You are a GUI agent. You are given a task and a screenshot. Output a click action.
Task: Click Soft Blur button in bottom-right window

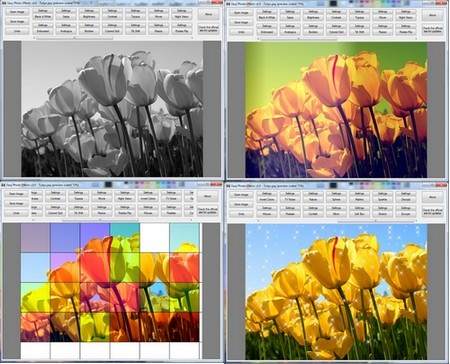tap(359, 214)
